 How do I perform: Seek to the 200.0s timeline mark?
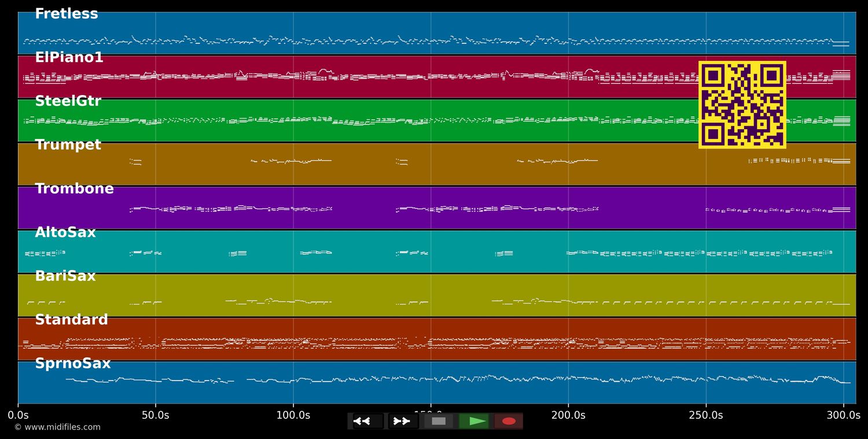568,415
